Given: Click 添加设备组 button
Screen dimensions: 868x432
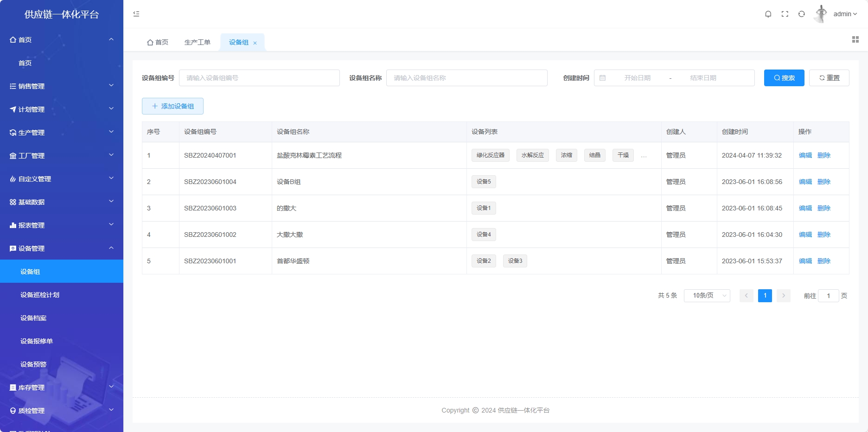Looking at the screenshot, I should (x=172, y=106).
